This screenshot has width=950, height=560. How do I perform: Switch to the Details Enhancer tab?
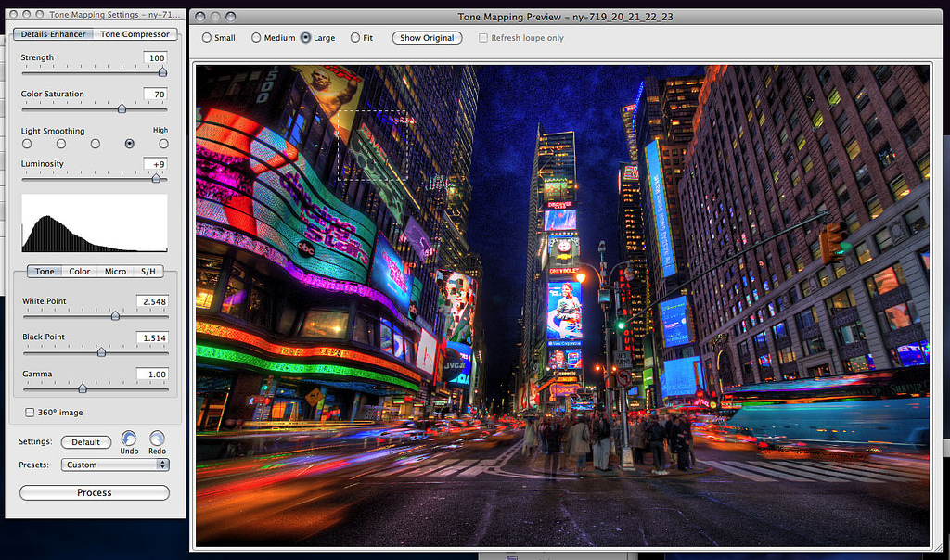pos(53,34)
